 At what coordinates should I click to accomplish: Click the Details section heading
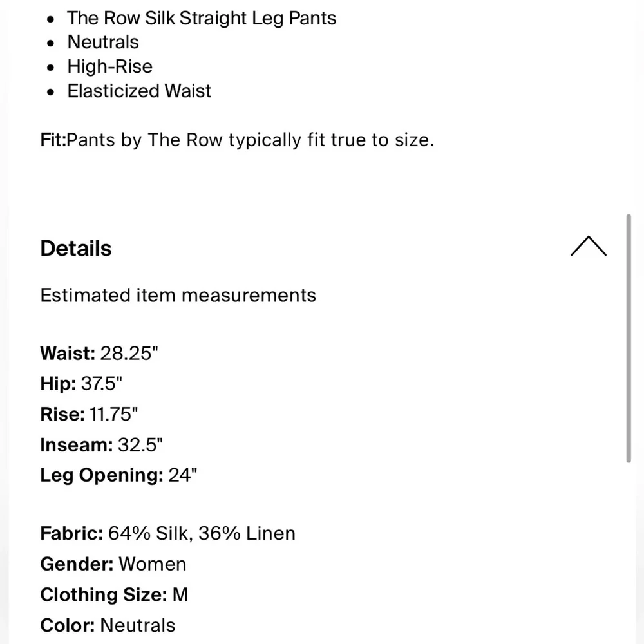pyautogui.click(x=76, y=249)
